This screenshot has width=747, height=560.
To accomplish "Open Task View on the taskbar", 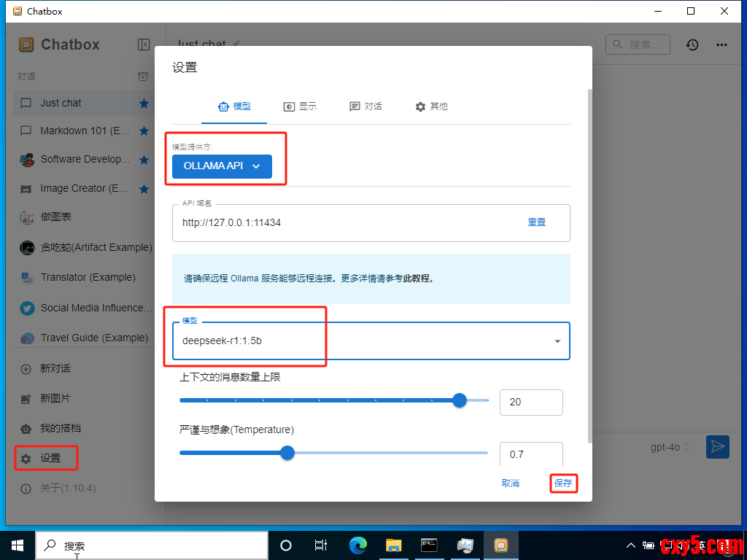I will pos(321,545).
